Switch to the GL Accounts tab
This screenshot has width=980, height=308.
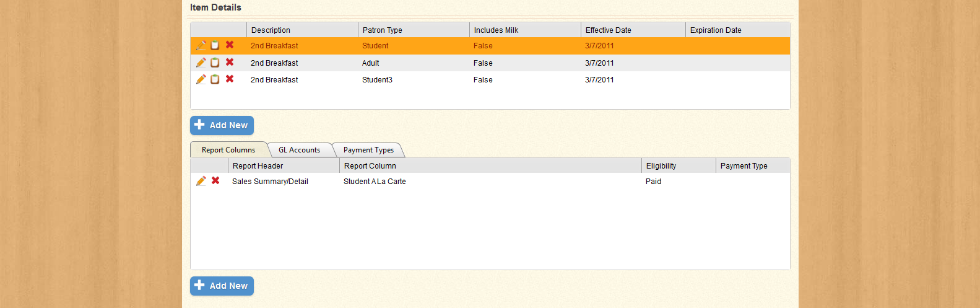pyautogui.click(x=299, y=150)
